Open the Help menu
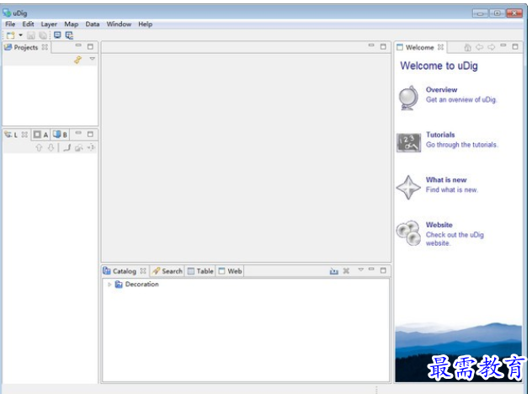532x394 pixels. pyautogui.click(x=146, y=24)
